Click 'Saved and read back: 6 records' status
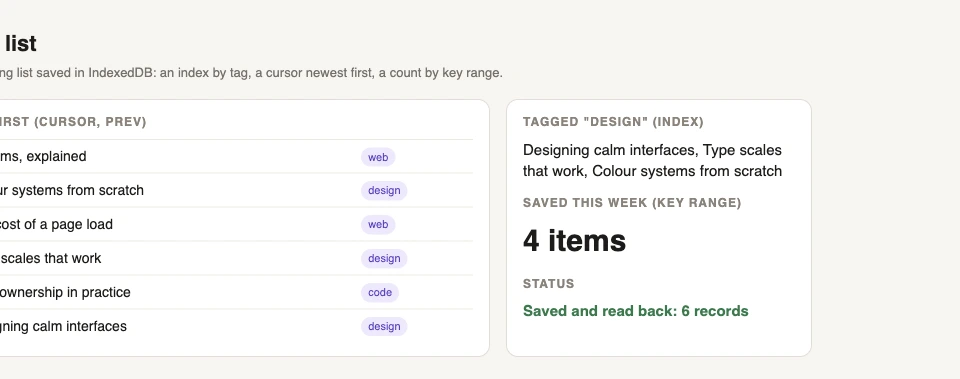 coord(636,311)
